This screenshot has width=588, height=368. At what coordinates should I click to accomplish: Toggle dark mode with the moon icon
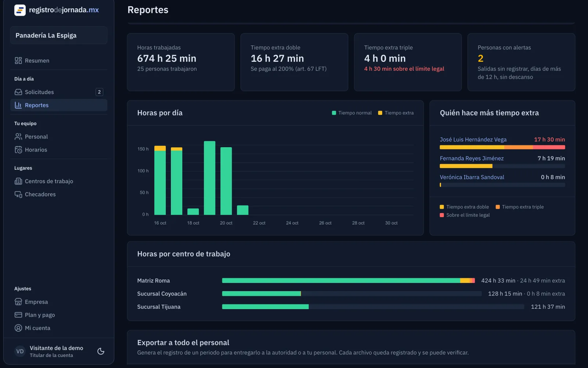[x=101, y=351]
